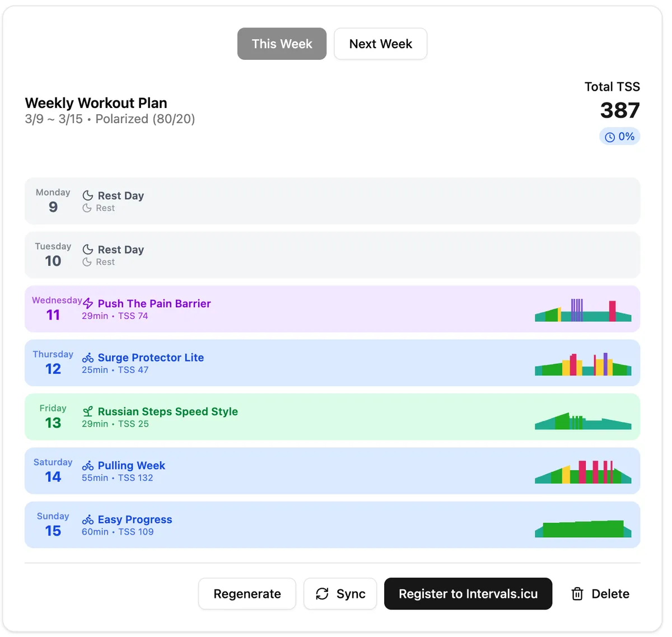The width and height of the screenshot is (672, 637).
Task: Open the Easy Progress workout title
Action: tap(135, 519)
